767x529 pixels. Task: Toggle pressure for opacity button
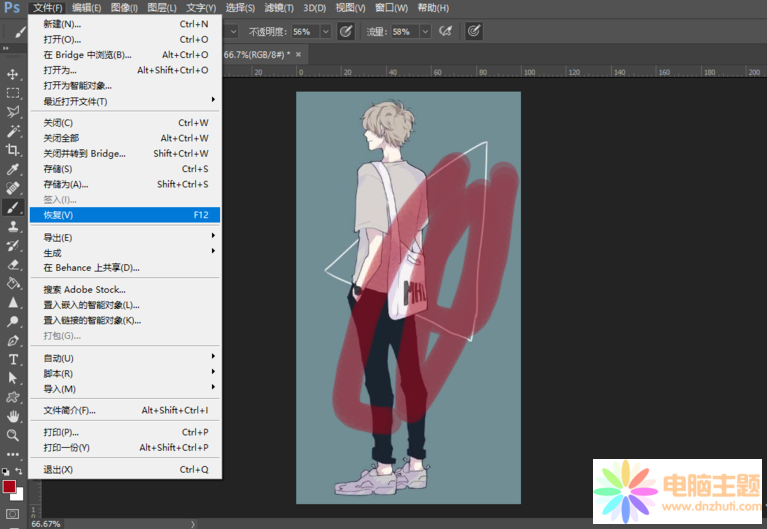346,32
